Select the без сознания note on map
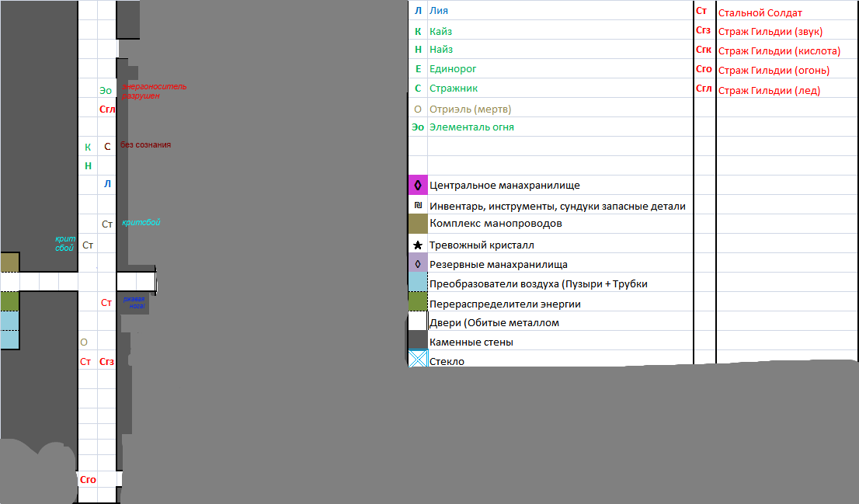The height and width of the screenshot is (504, 859). point(146,144)
